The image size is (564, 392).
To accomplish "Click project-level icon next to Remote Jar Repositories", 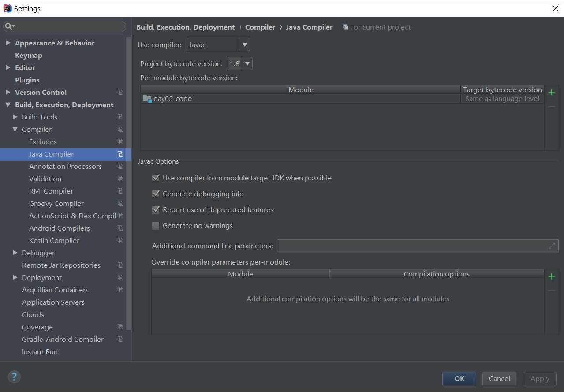I will tap(120, 265).
